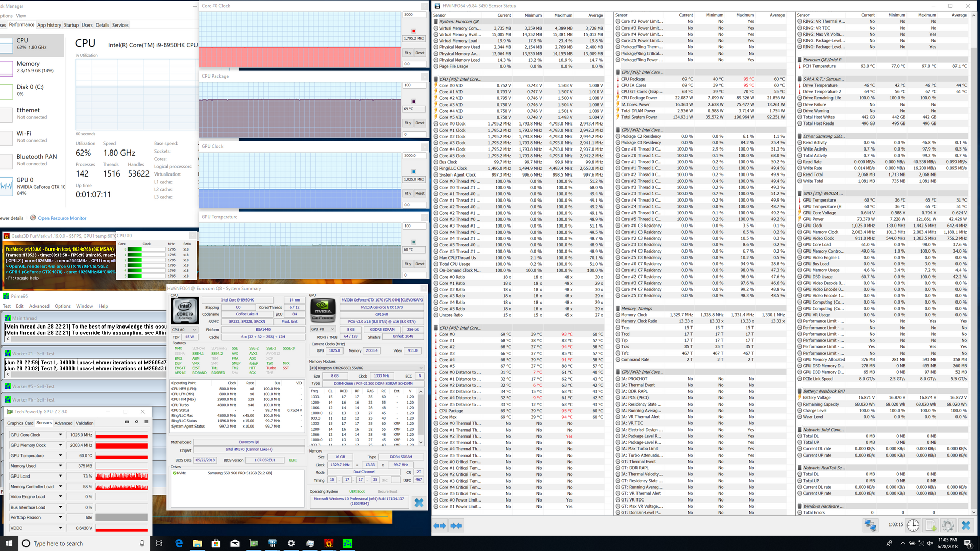This screenshot has height=551, width=980.
Task: Open Validation tab in GPU-Z
Action: coord(85,423)
